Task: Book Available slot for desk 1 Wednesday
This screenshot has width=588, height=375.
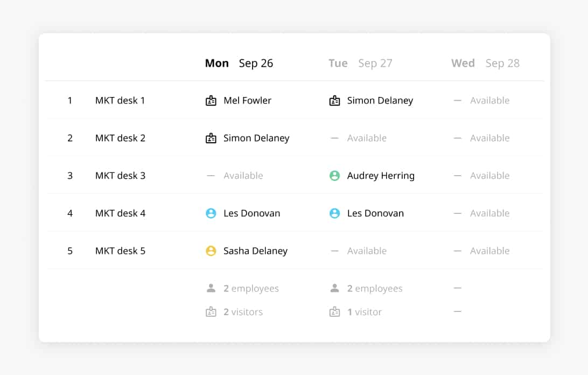Action: point(490,101)
